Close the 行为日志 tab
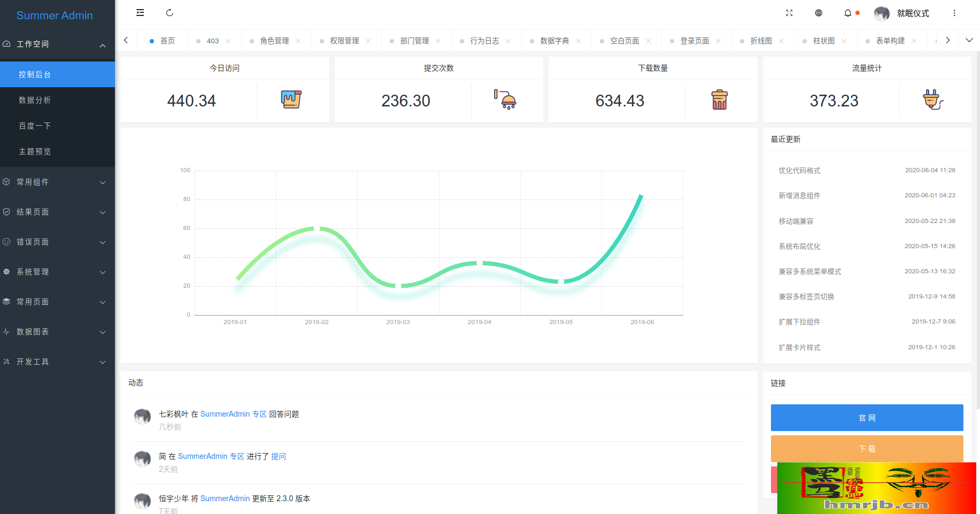The width and height of the screenshot is (980, 514). 508,41
